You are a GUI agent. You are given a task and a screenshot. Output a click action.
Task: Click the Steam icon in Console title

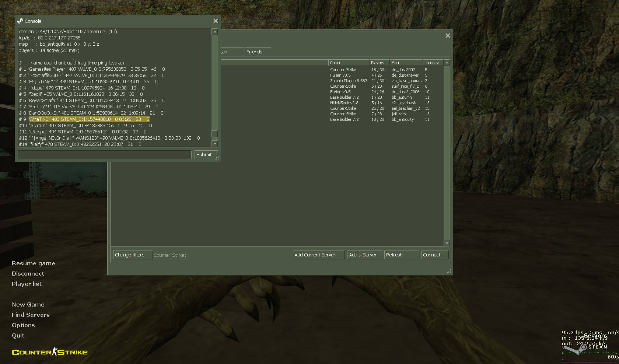click(20, 21)
